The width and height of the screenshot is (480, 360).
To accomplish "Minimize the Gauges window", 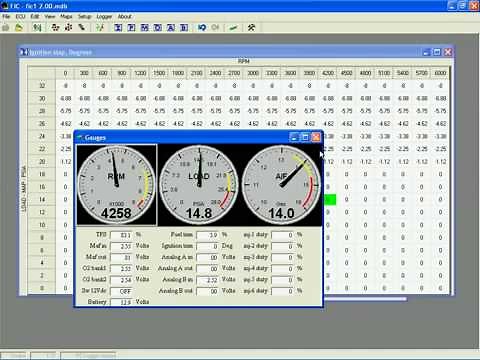I will pos(294,137).
